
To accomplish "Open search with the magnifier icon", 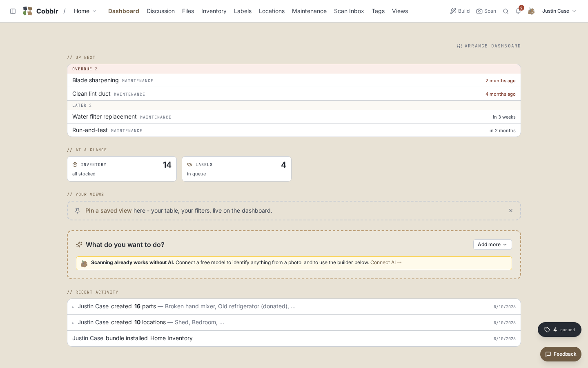I will pos(506,11).
